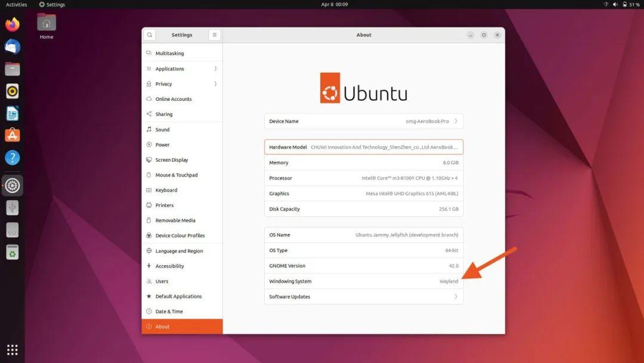The image size is (644, 363).
Task: Click the Settings gear icon in the dock
Action: click(x=12, y=186)
